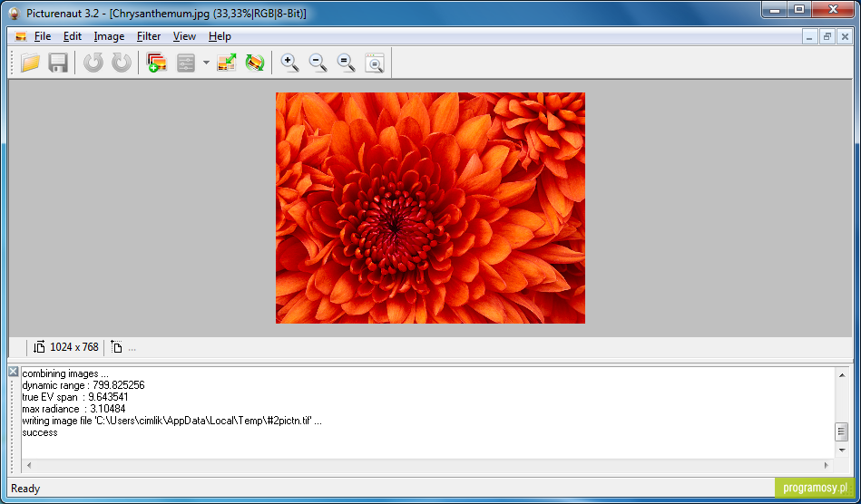Open the Image menu
Viewport: 861px width, 504px height.
[109, 36]
